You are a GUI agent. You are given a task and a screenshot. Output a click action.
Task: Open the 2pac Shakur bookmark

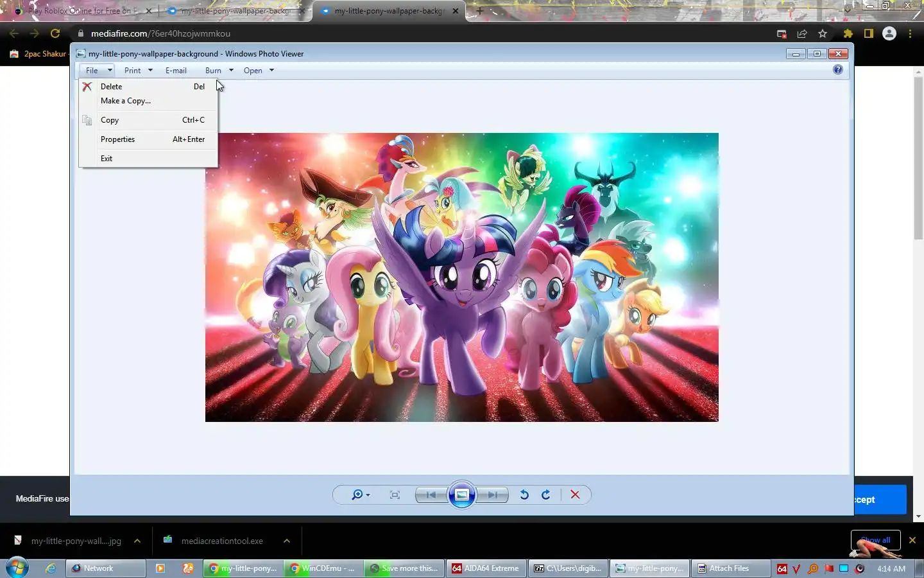click(x=38, y=54)
